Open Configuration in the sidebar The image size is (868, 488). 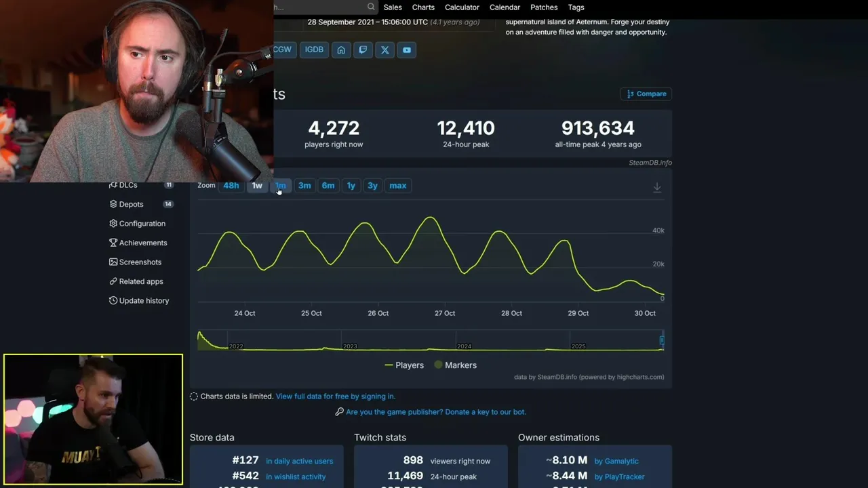tap(142, 224)
